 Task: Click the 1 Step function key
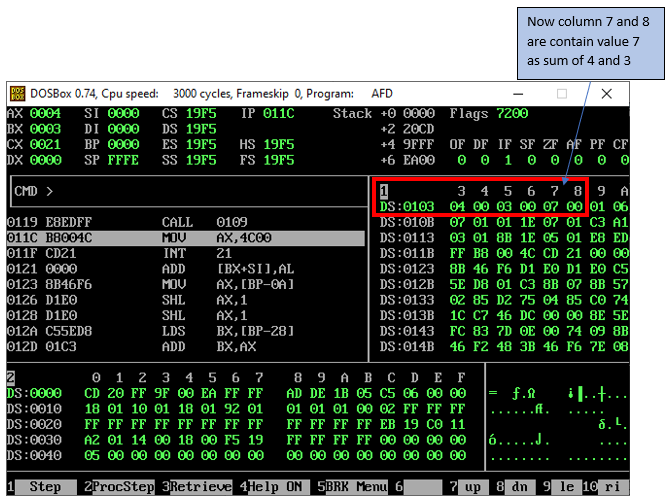click(x=41, y=487)
